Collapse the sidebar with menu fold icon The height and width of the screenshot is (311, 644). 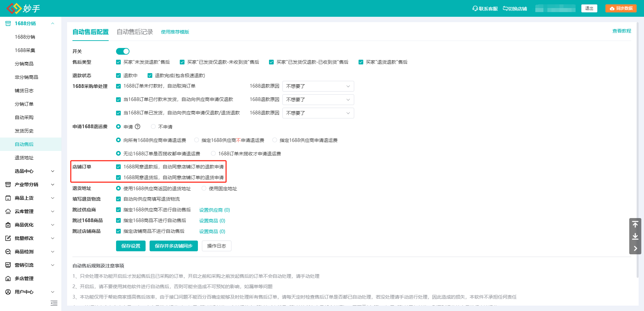click(x=54, y=303)
